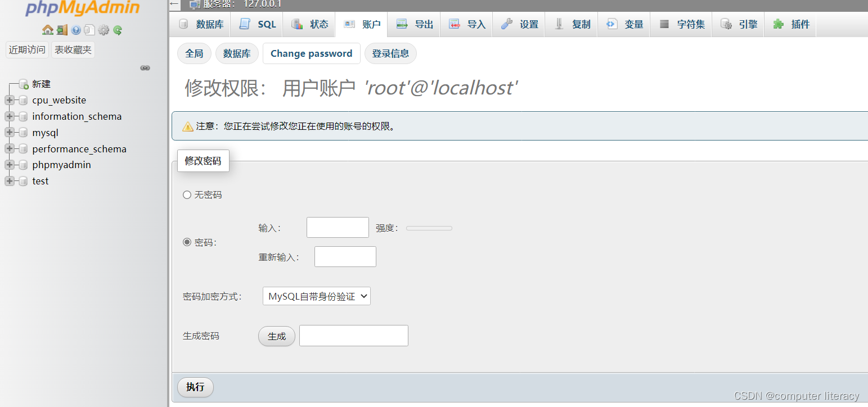Open phpMyAdmin documentation question-mark icon
This screenshot has width=868, height=407.
[76, 30]
